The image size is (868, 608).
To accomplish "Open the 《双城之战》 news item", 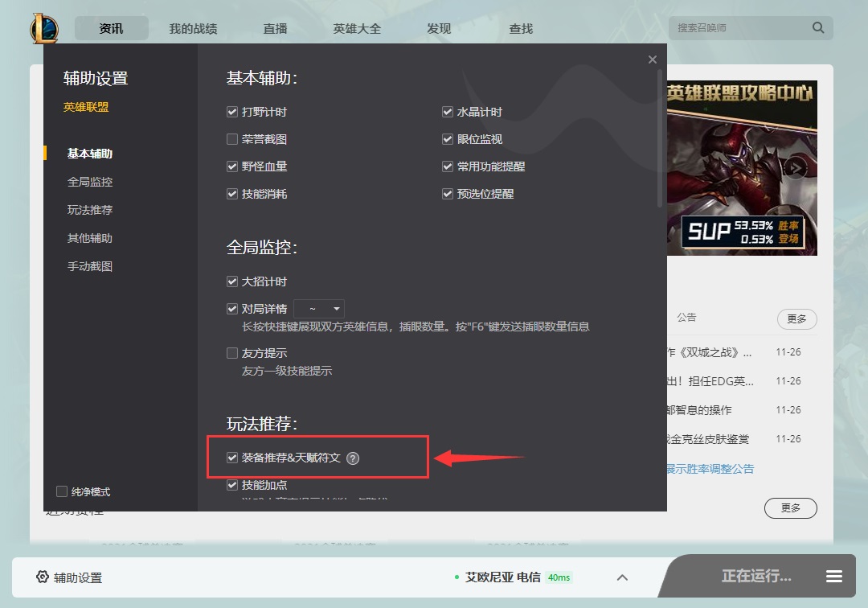I will pyautogui.click(x=710, y=352).
